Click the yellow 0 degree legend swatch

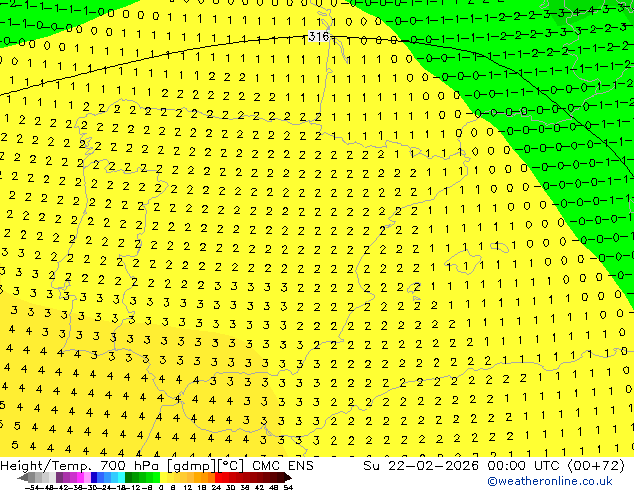[x=164, y=478]
